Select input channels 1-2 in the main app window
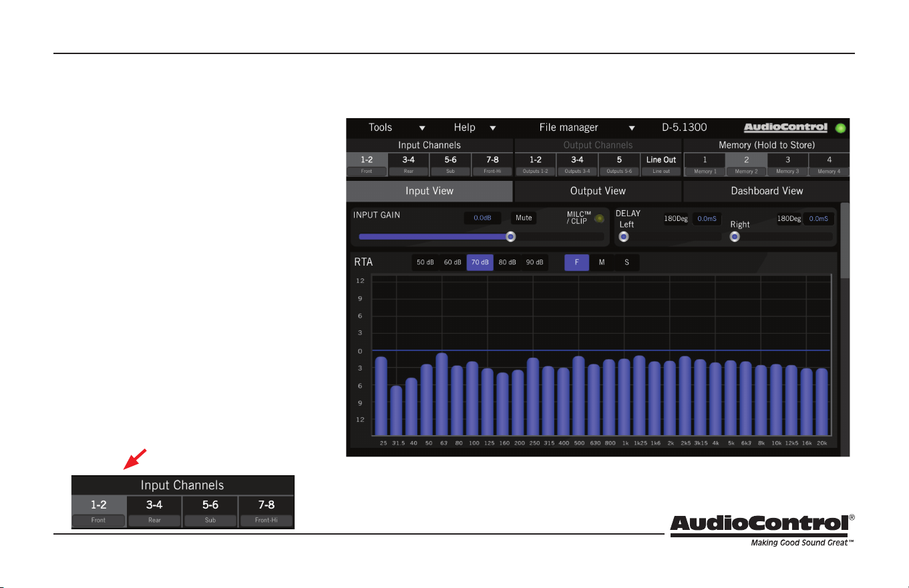 coord(367,160)
